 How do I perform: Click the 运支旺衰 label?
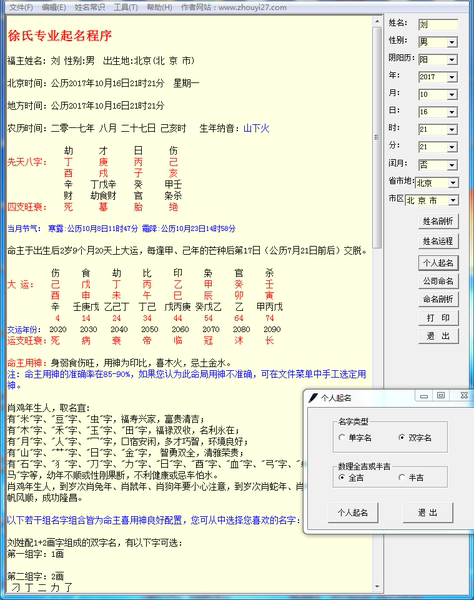coord(27,340)
